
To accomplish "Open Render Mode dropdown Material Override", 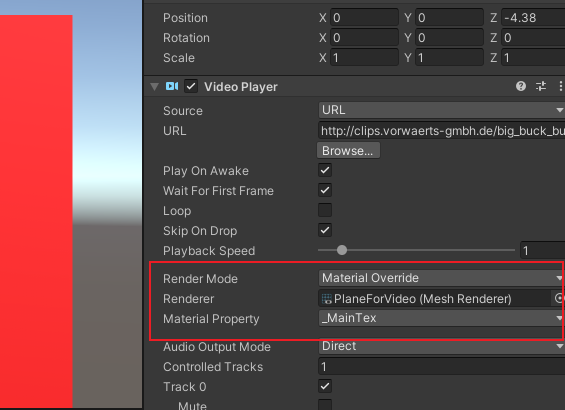I will (x=441, y=278).
